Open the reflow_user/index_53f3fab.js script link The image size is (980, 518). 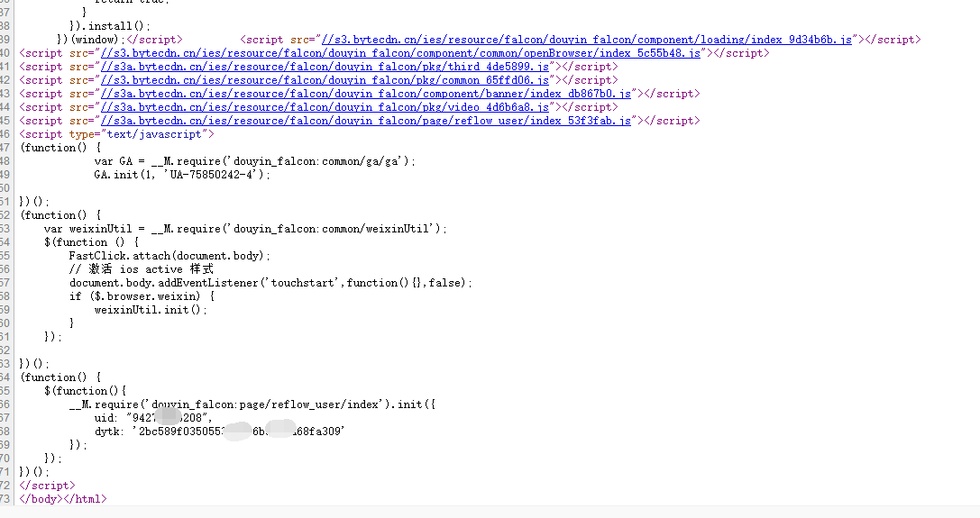click(366, 122)
